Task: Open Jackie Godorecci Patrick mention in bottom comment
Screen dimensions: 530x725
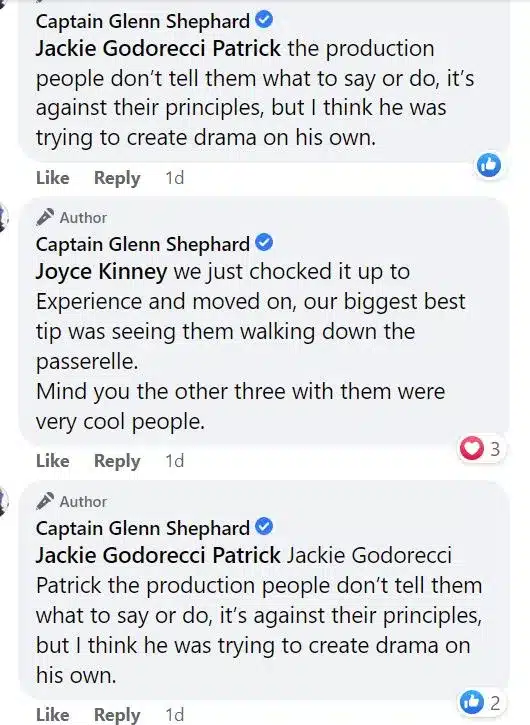Action: [158, 555]
